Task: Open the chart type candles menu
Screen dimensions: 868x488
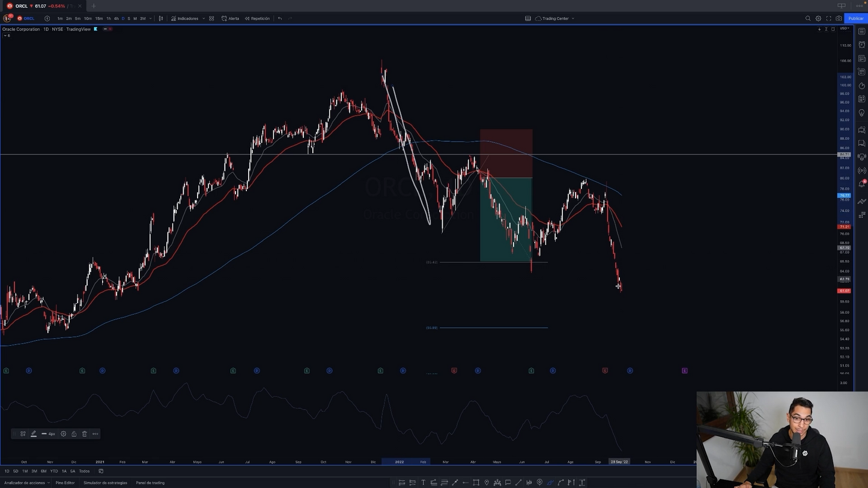Action: click(160, 19)
